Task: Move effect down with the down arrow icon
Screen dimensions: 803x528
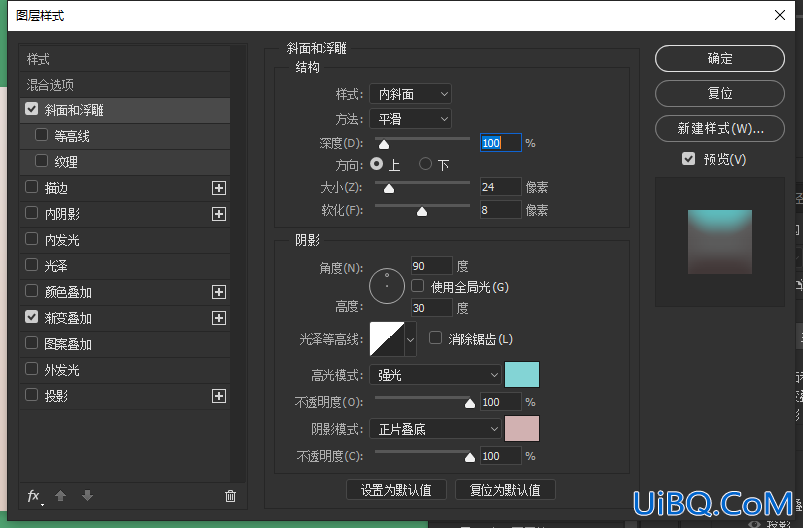Action: coord(88,495)
